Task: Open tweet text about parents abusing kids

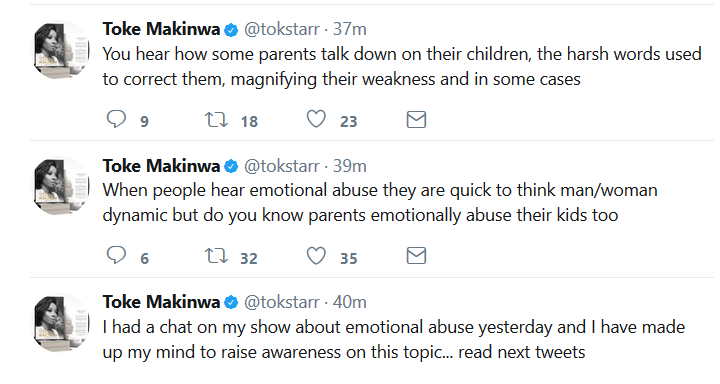Action: (380, 203)
